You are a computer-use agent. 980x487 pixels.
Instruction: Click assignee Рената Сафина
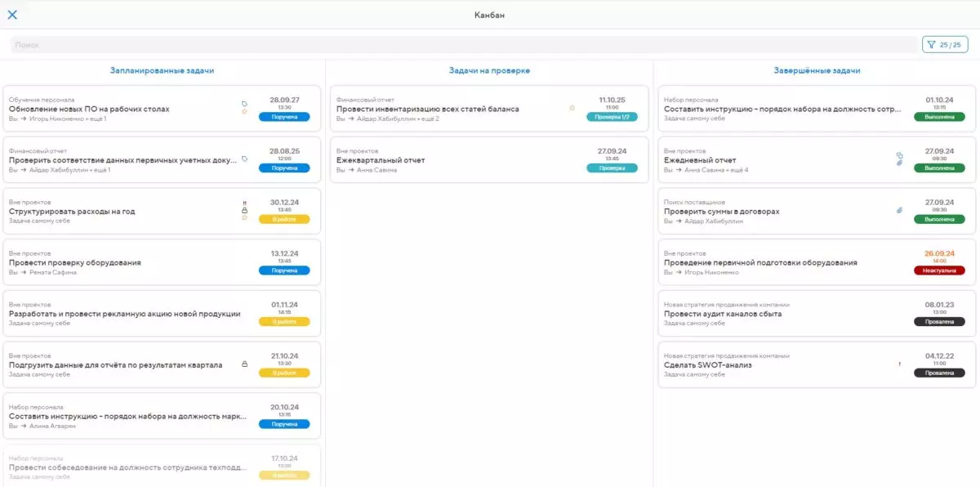[x=53, y=272]
